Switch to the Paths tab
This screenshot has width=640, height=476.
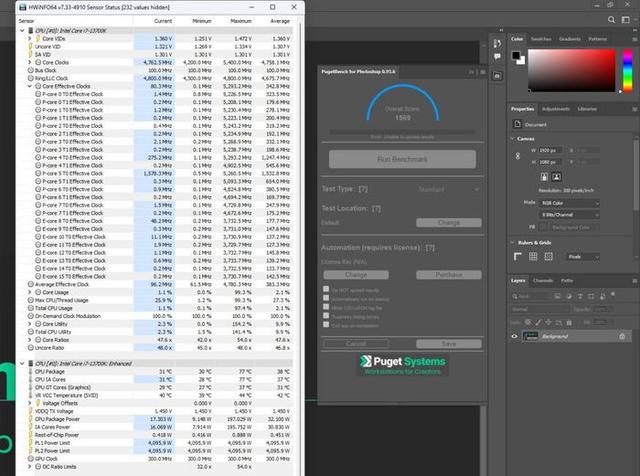coord(567,280)
